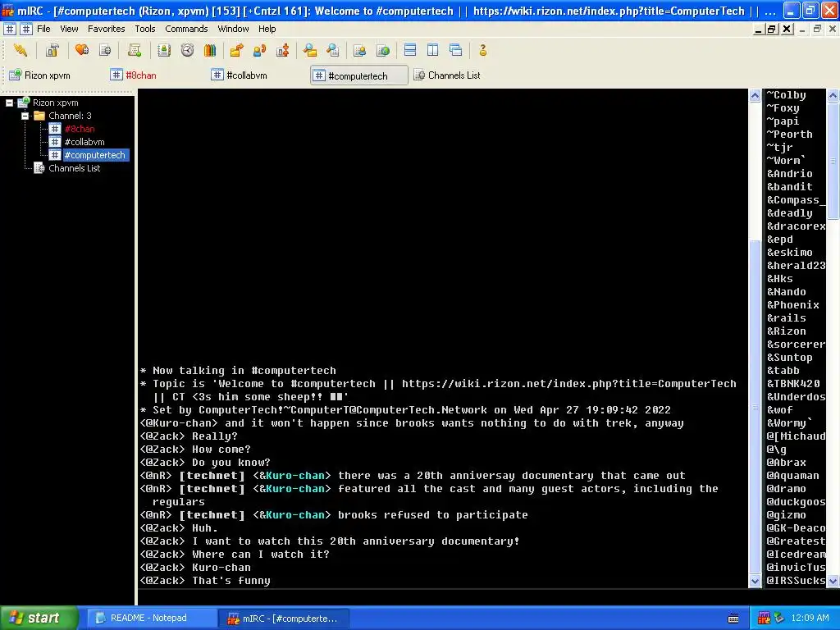Viewport: 840px width, 630px height.
Task: Switch to README - Notepad taskbar button
Action: coord(152,619)
